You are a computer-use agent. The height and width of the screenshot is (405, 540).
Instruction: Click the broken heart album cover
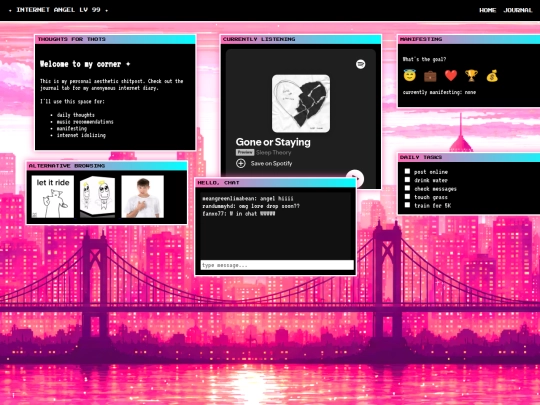click(301, 104)
